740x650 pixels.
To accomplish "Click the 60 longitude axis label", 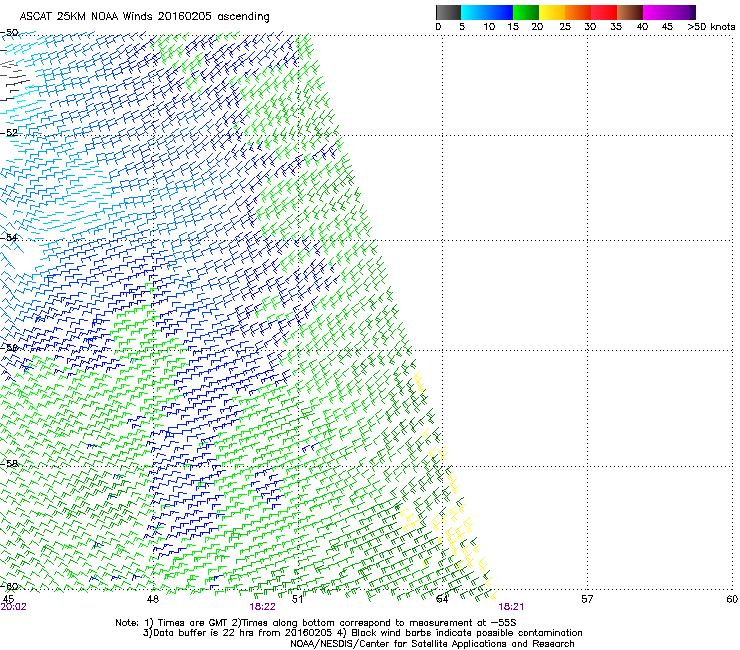I will 732,599.
